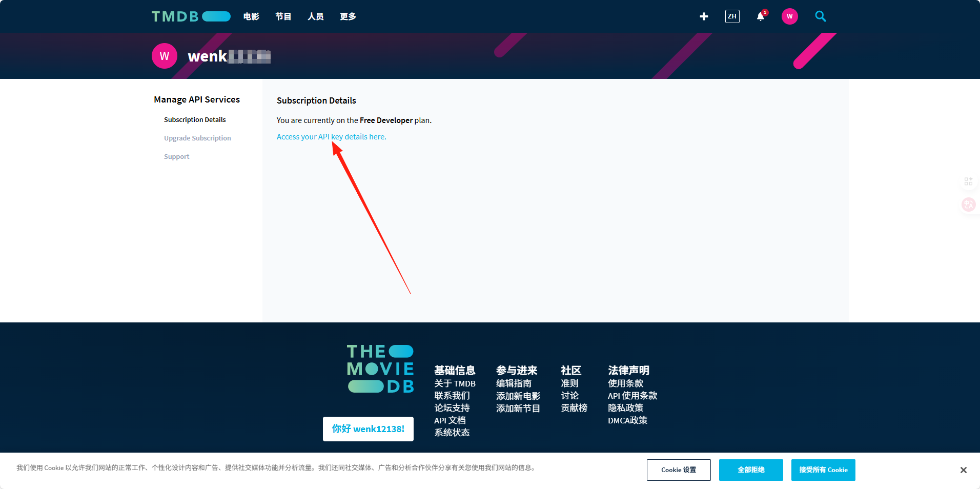This screenshot has width=980, height=489.
Task: Click 全部拒绝 button
Action: [x=751, y=470]
